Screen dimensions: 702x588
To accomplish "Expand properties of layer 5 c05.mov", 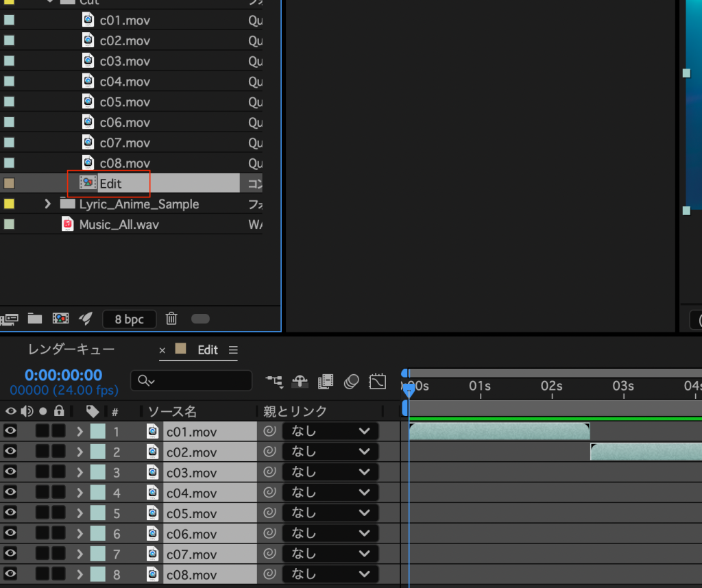I will pyautogui.click(x=80, y=513).
